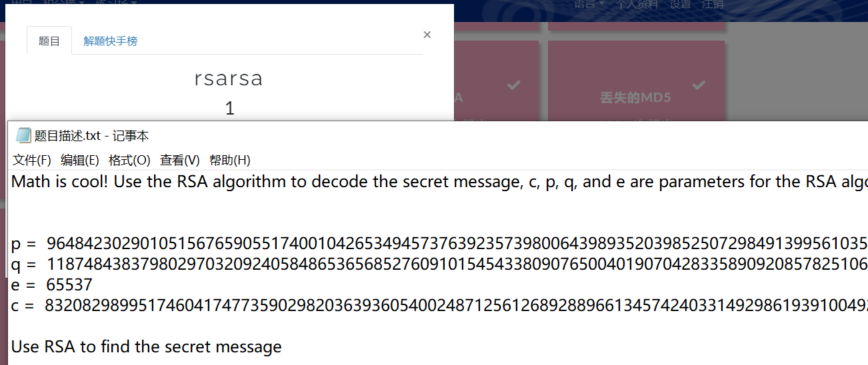Open the 文件(F) menu
This screenshot has height=365, width=868.
32,160
